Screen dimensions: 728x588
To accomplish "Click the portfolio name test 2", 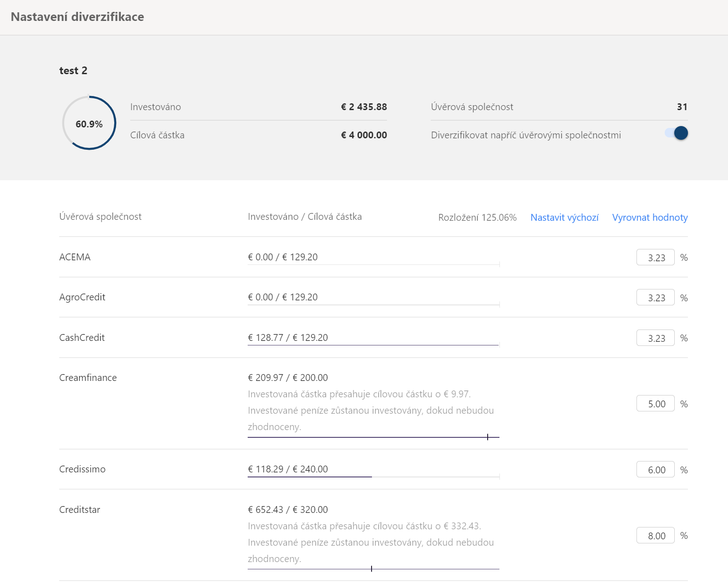I will 73,71.
